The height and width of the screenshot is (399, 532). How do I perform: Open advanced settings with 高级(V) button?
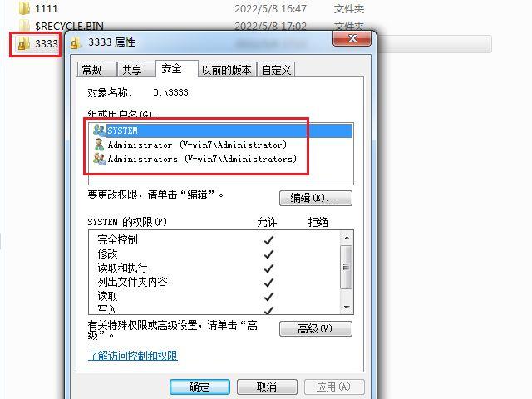[316, 328]
